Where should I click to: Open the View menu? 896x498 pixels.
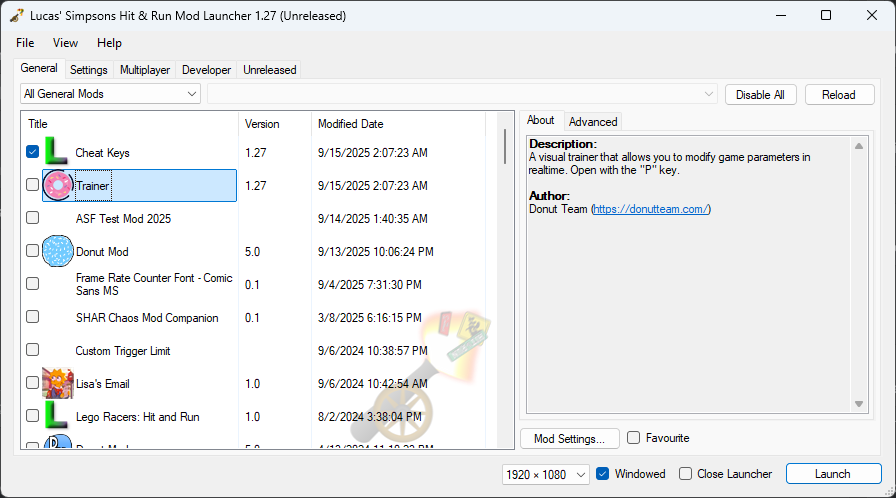click(65, 43)
